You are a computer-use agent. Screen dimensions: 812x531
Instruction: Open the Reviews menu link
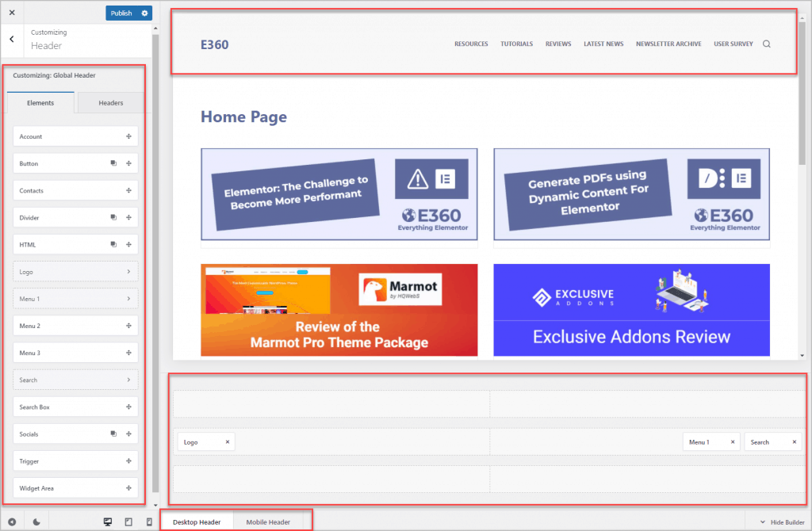[x=558, y=44]
